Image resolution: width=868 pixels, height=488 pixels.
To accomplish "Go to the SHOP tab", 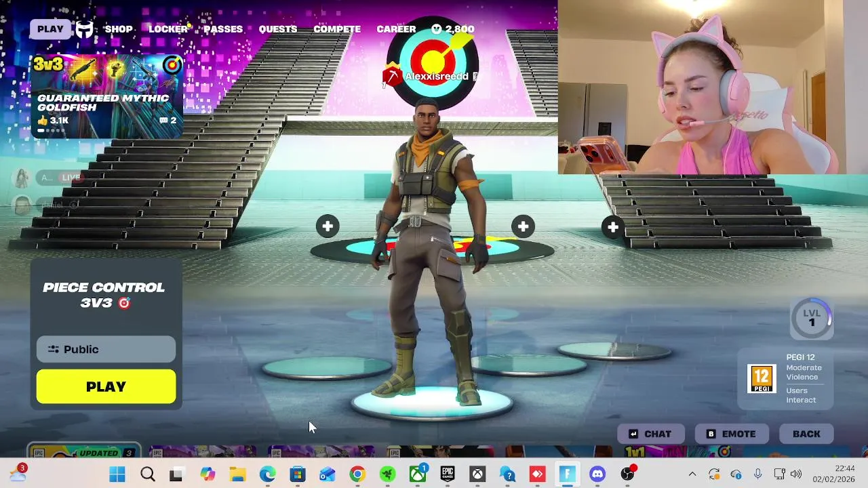I will [119, 29].
